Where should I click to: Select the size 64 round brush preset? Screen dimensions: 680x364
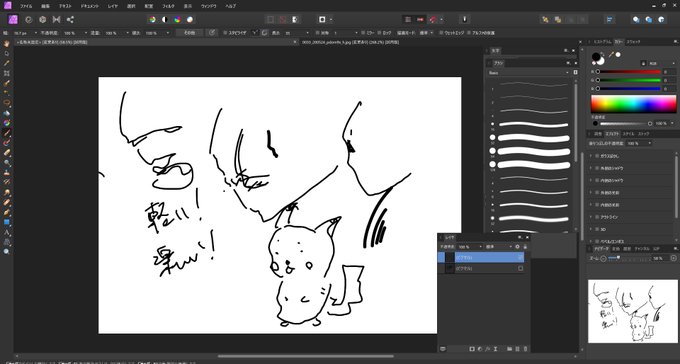[529, 151]
